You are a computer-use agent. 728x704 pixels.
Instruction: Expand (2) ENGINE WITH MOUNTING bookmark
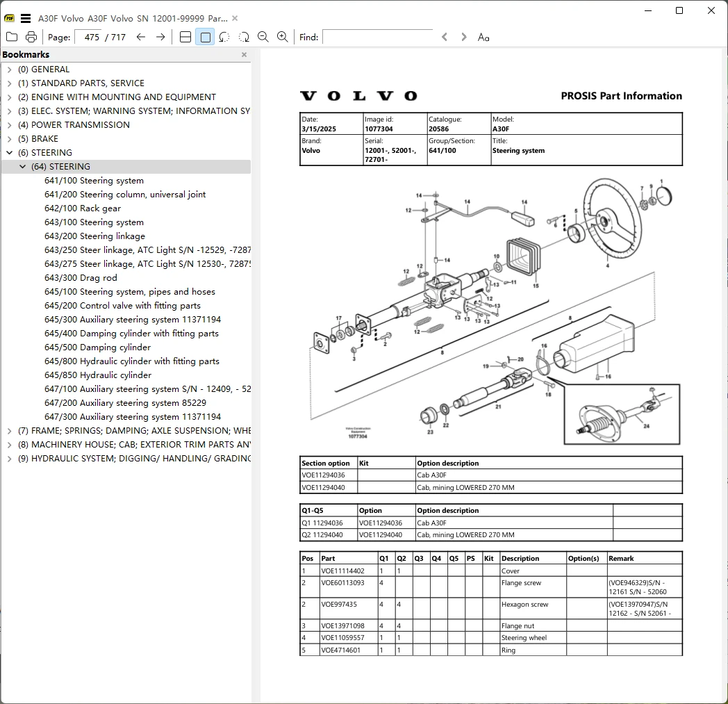(9, 97)
